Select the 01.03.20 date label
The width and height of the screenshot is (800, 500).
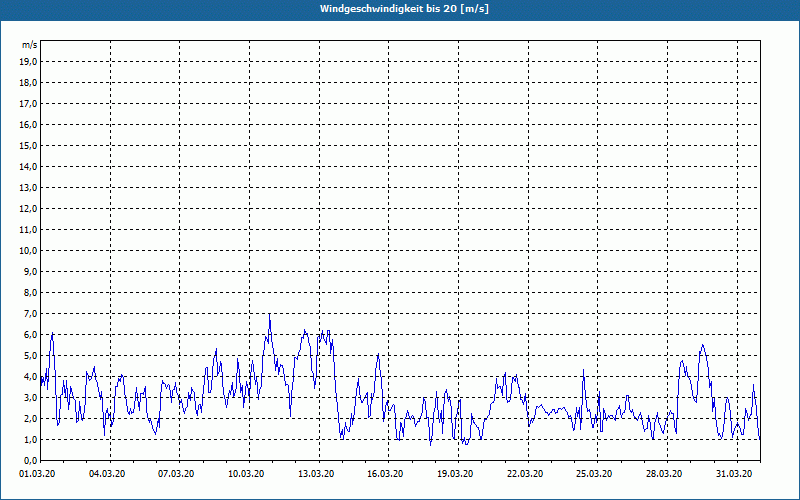(37, 474)
